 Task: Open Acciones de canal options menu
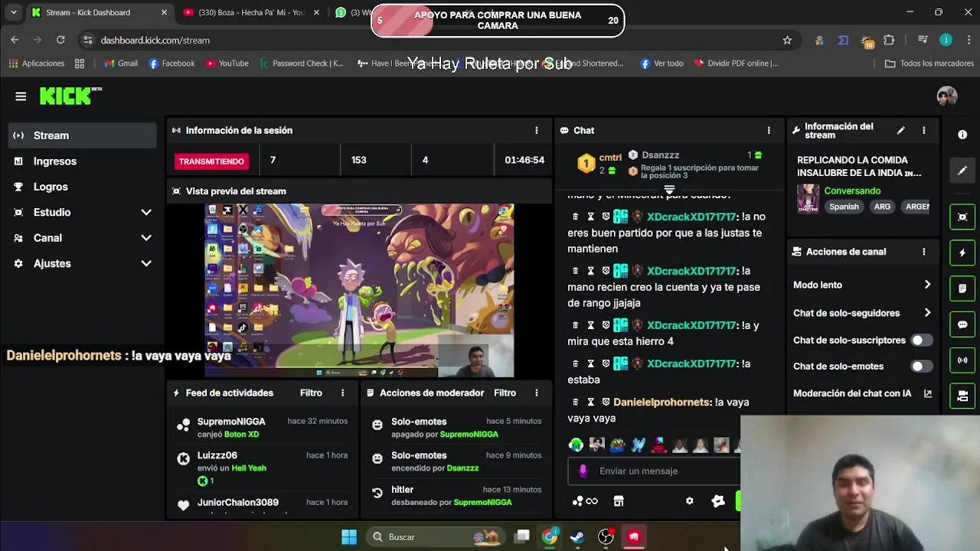pyautogui.click(x=923, y=252)
